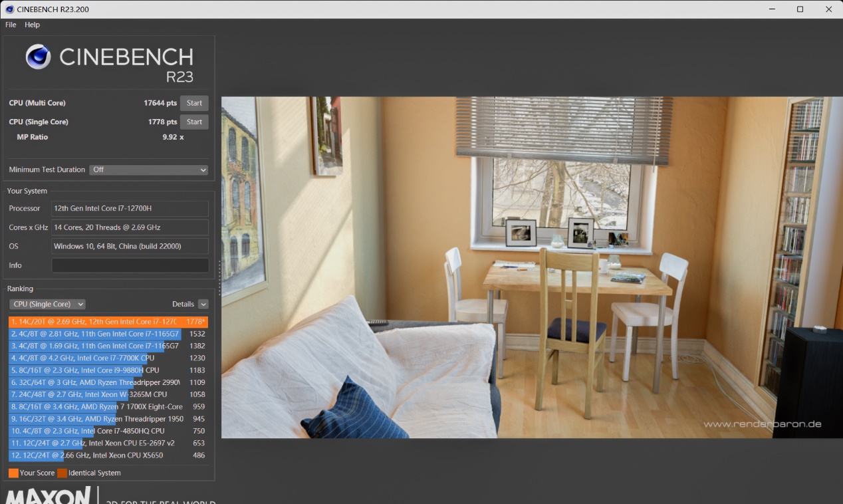The height and width of the screenshot is (504, 843).
Task: Click the Cinebench R23 sphere logo
Action: pos(38,57)
